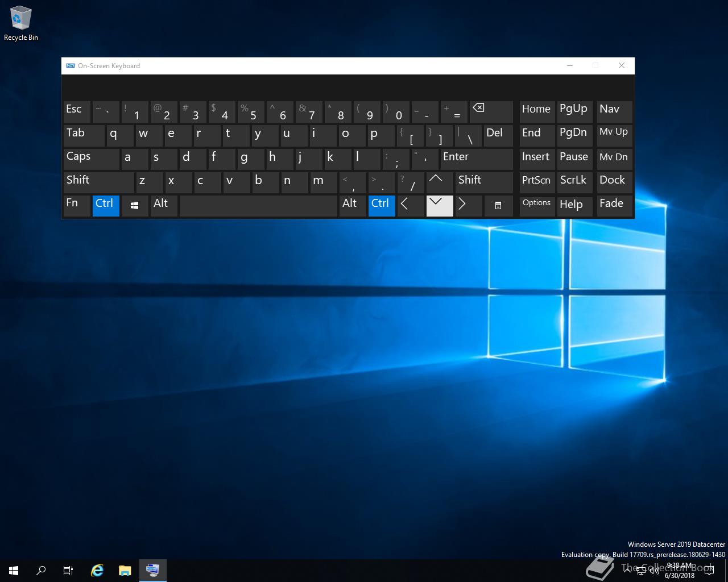Tap the right arrow key
Screen dimensions: 728x582
tap(469, 206)
